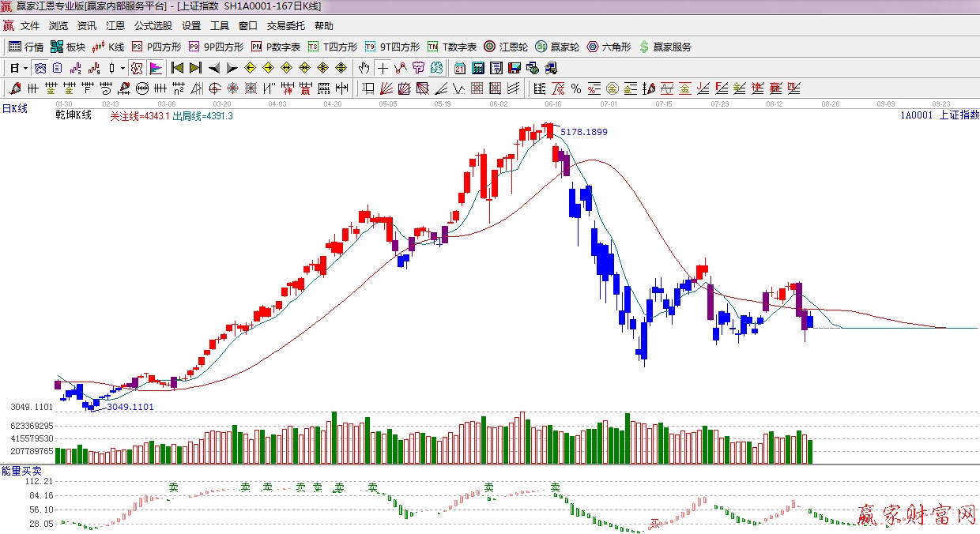The image size is (980, 534).
Task: Click the P四方形 toolbar button
Action: pos(156,47)
